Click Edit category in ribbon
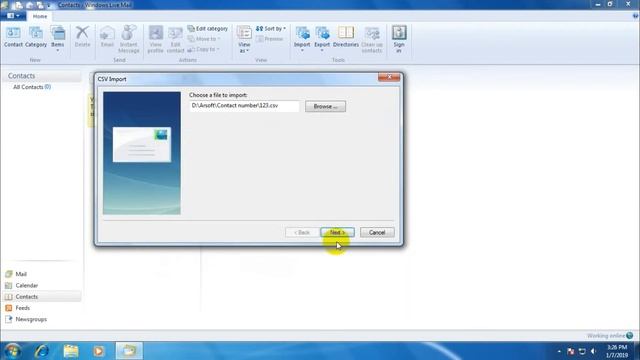Screen dimensions: 640x360 [207, 29]
